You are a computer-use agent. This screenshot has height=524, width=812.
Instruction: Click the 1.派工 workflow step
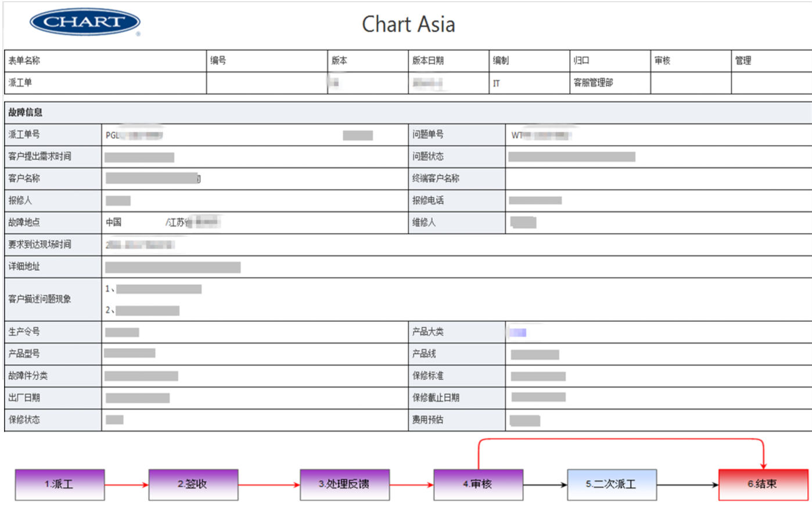[x=60, y=484]
